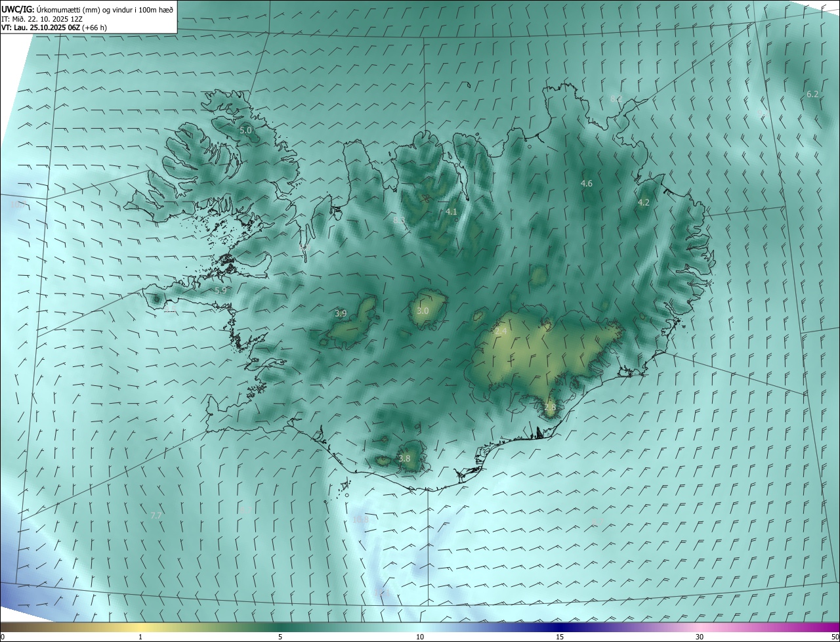Click the 3.9 value label
This screenshot has width=840, height=642.
pyautogui.click(x=341, y=314)
